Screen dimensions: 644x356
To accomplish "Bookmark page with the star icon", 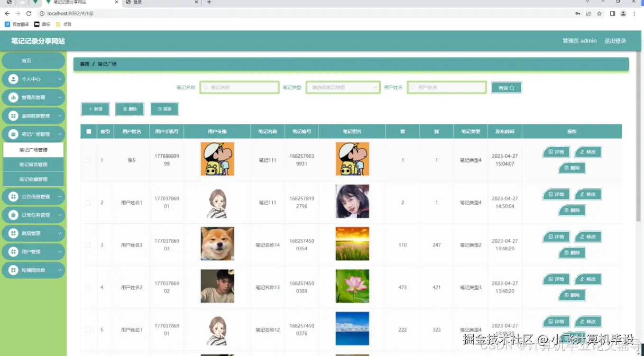I will tap(599, 14).
